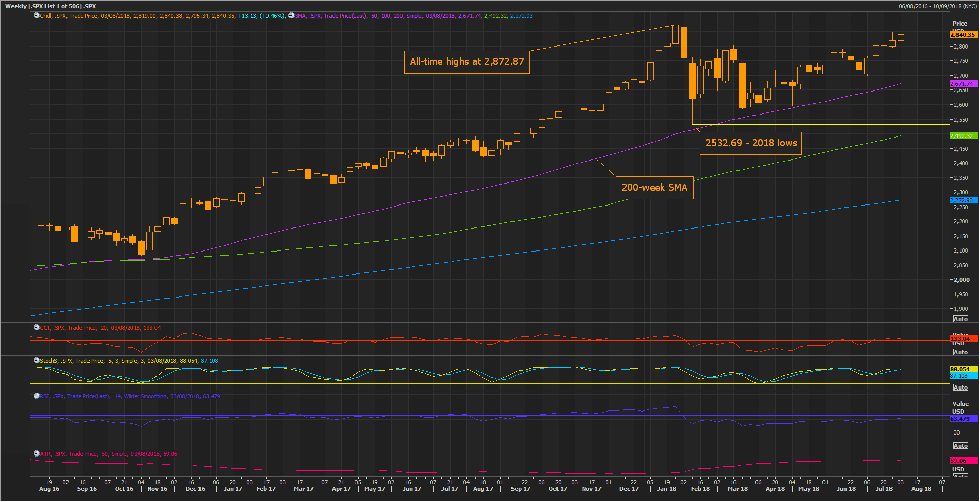Click the +13.13 (+0.46%) change value
The width and height of the screenshot is (980, 502).
click(261, 16)
